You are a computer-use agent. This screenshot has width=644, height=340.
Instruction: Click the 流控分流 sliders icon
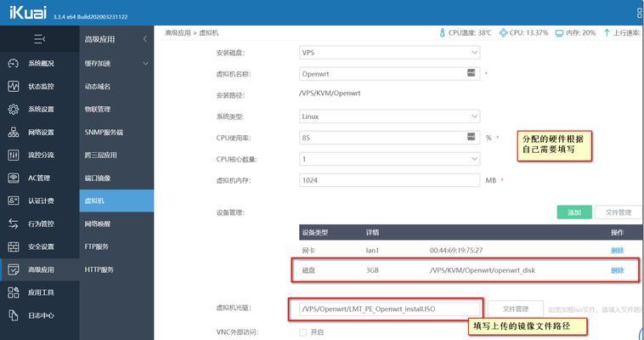(x=13, y=155)
